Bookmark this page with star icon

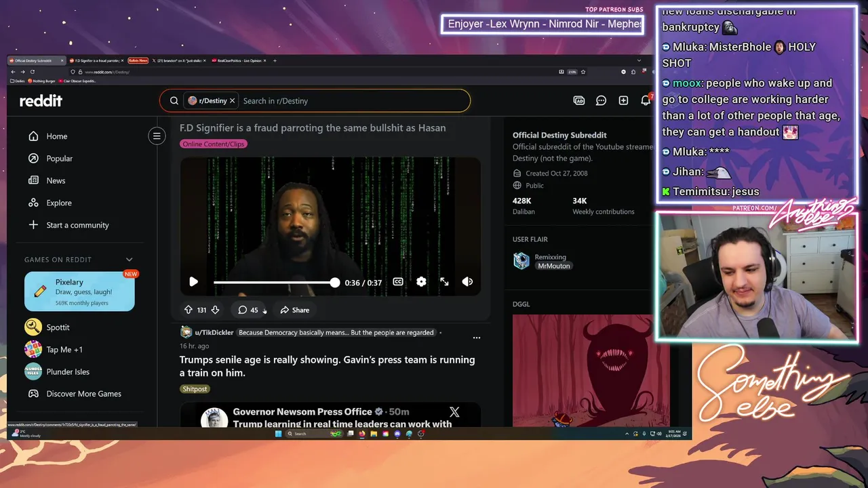tap(583, 72)
